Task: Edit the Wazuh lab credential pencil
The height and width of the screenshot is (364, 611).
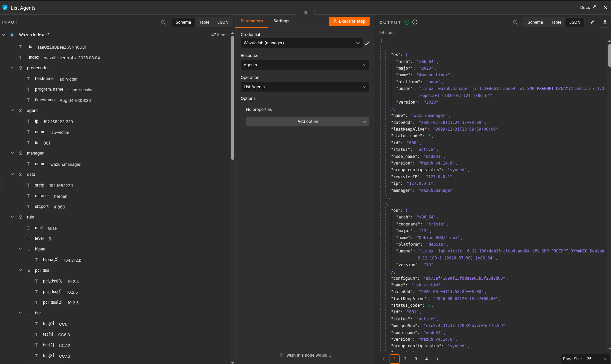Action: (367, 43)
